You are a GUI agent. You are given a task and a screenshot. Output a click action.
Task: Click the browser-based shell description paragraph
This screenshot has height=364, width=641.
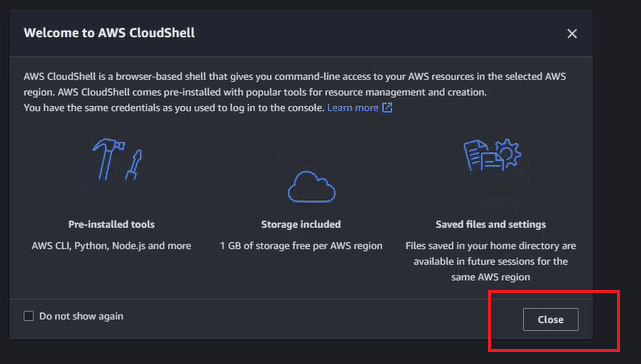tap(295, 84)
